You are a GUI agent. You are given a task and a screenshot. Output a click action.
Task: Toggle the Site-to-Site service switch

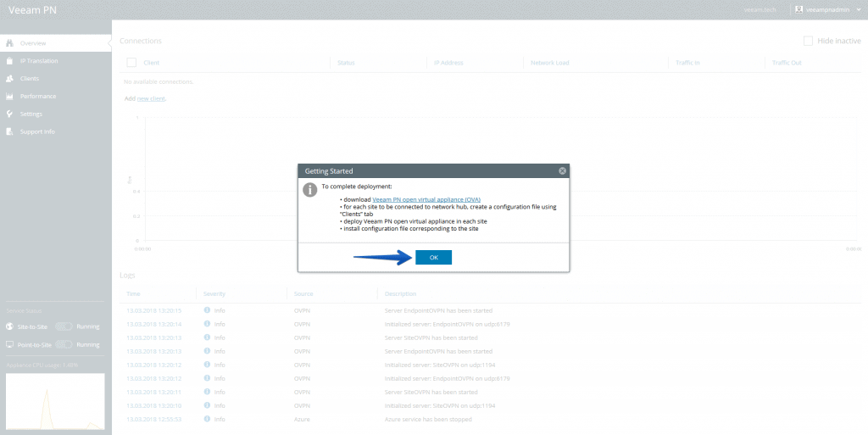pos(64,326)
